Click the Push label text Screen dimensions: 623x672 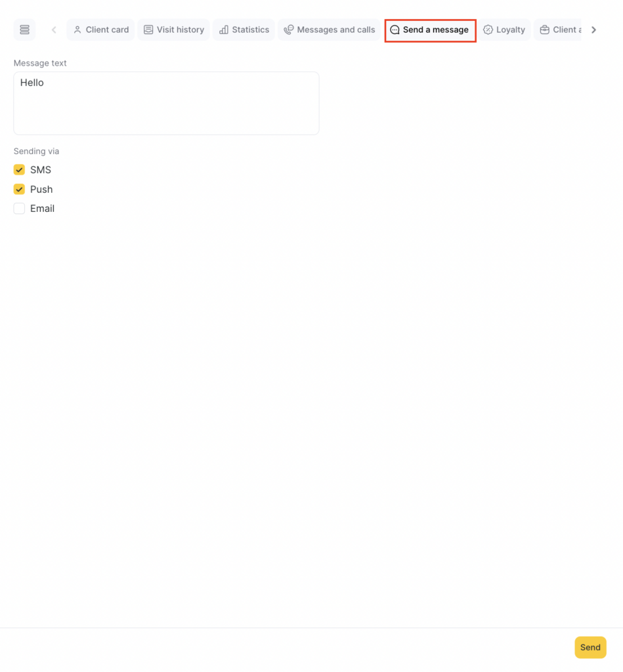(x=41, y=189)
